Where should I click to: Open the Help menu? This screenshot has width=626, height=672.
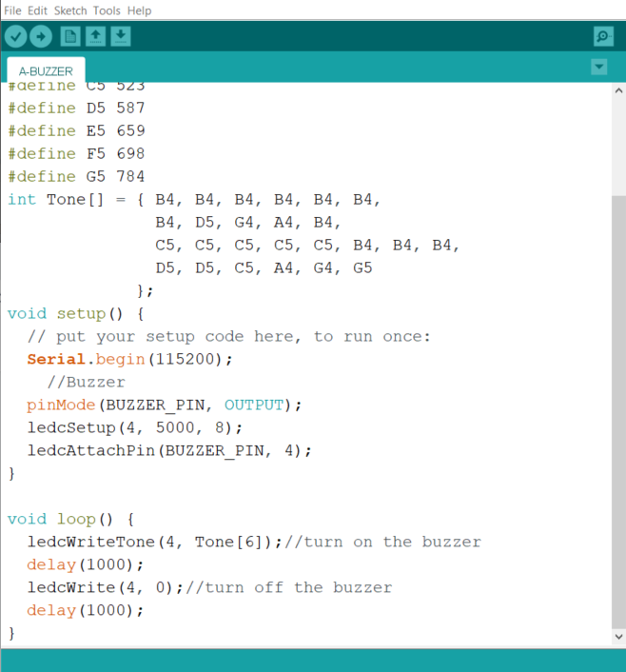point(139,10)
